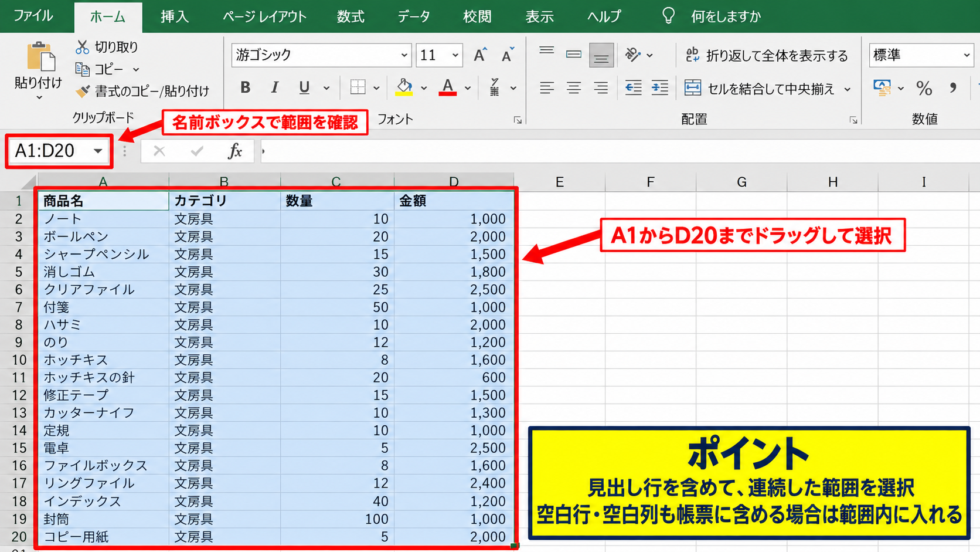
Task: Open the 何をしますか lightbulb search
Action: [x=668, y=16]
